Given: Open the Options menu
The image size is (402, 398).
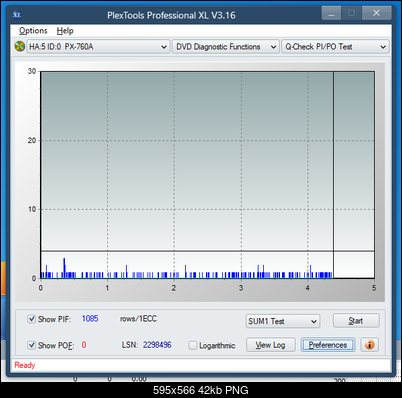Looking at the screenshot, I should click(x=33, y=31).
